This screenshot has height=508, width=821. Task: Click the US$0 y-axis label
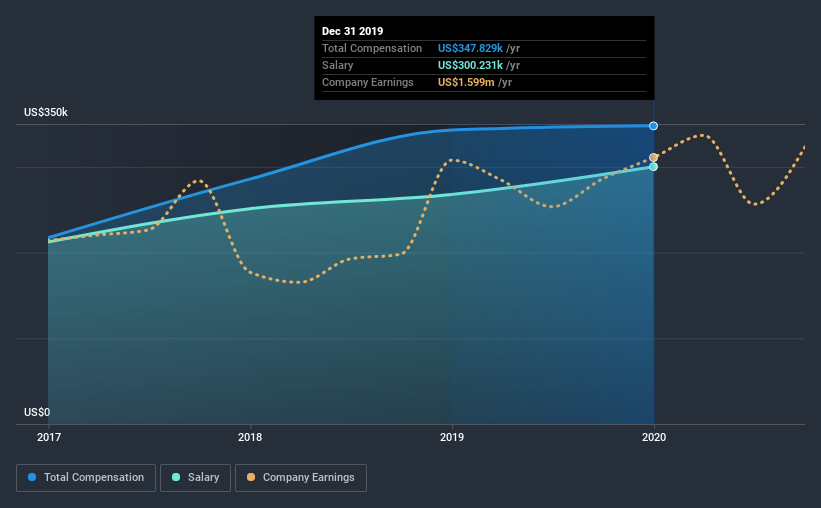click(37, 412)
